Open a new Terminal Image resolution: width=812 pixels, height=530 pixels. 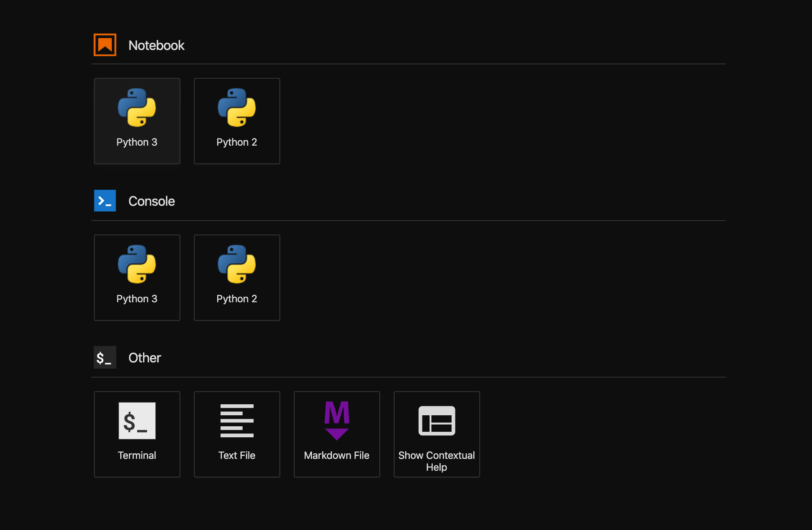(x=137, y=434)
